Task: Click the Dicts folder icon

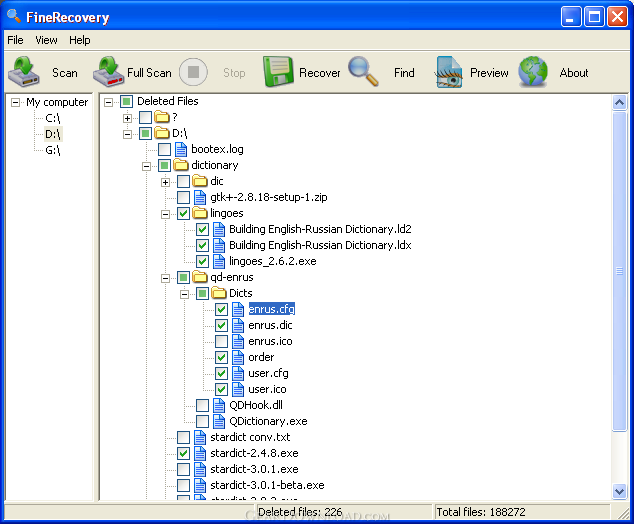Action: pos(219,293)
